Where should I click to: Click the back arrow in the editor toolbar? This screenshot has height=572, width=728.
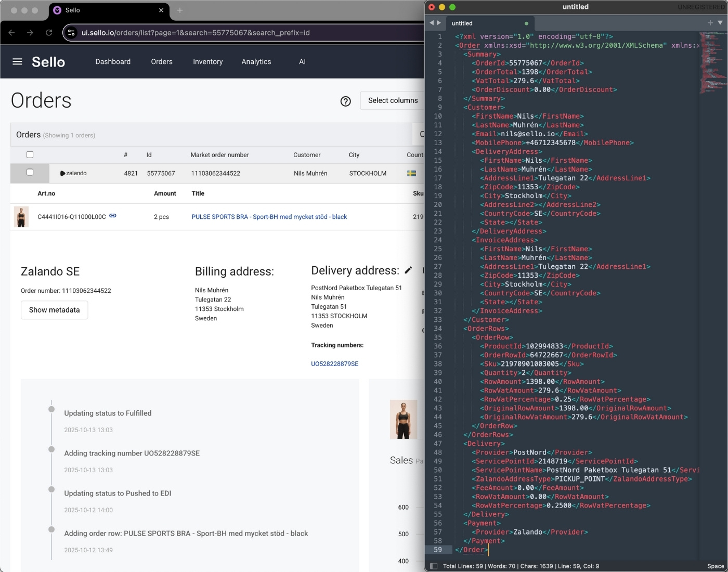[x=431, y=23]
